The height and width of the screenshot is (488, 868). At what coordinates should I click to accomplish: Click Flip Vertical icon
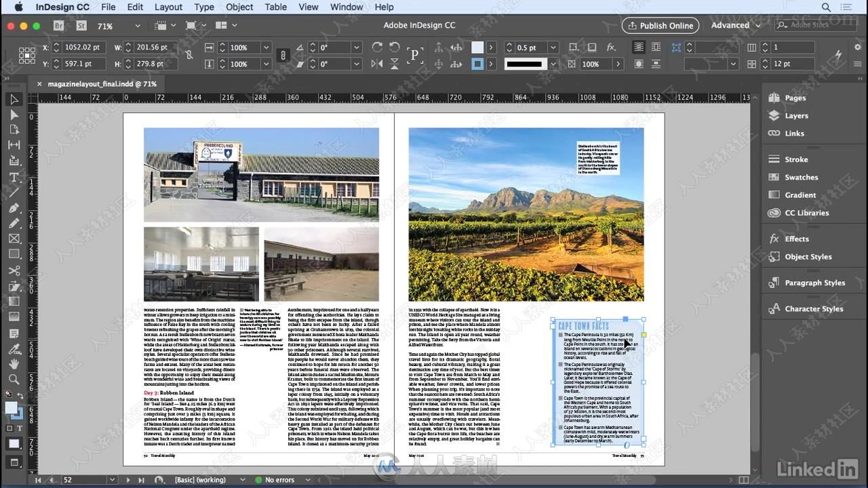point(395,64)
